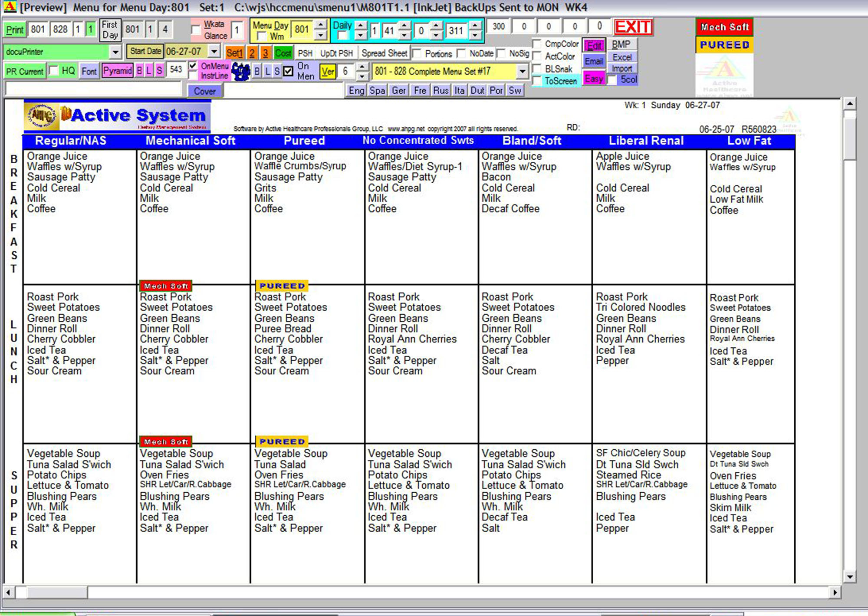Tick the NoDate checkbox
This screenshot has width=868, height=616.
click(461, 53)
